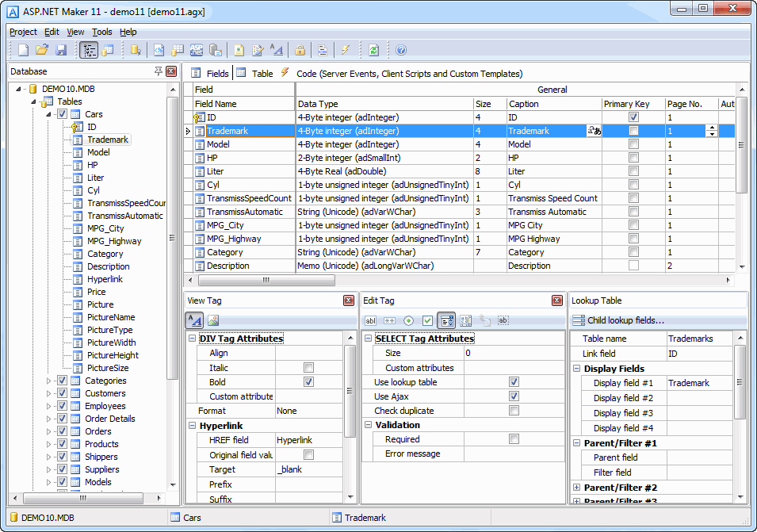The height and width of the screenshot is (532, 757).
Task: Close the View Tag panel
Action: (349, 300)
